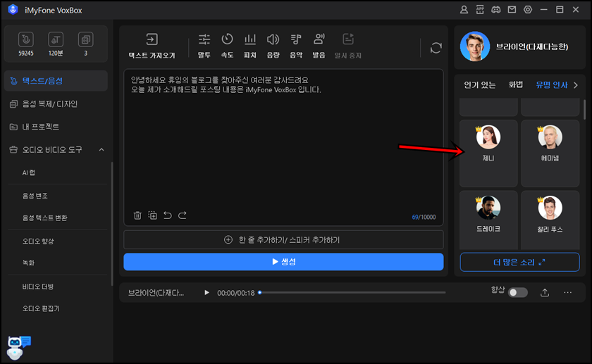Click inside the text input area

[283, 147]
